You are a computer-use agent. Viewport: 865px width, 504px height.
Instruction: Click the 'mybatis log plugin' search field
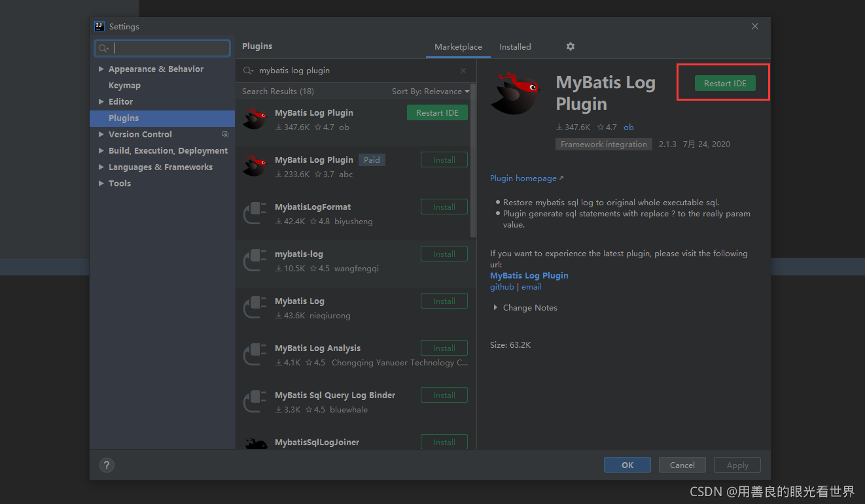[x=357, y=71]
